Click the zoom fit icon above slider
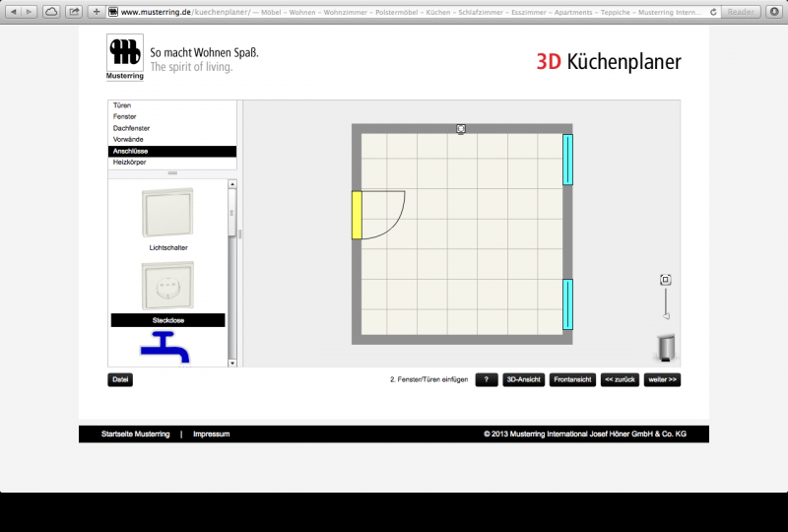The width and height of the screenshot is (788, 532). (666, 280)
